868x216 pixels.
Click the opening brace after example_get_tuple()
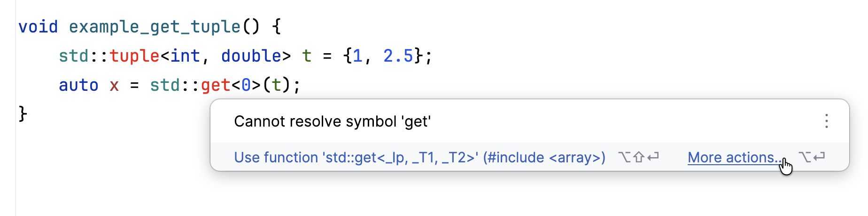tap(277, 27)
